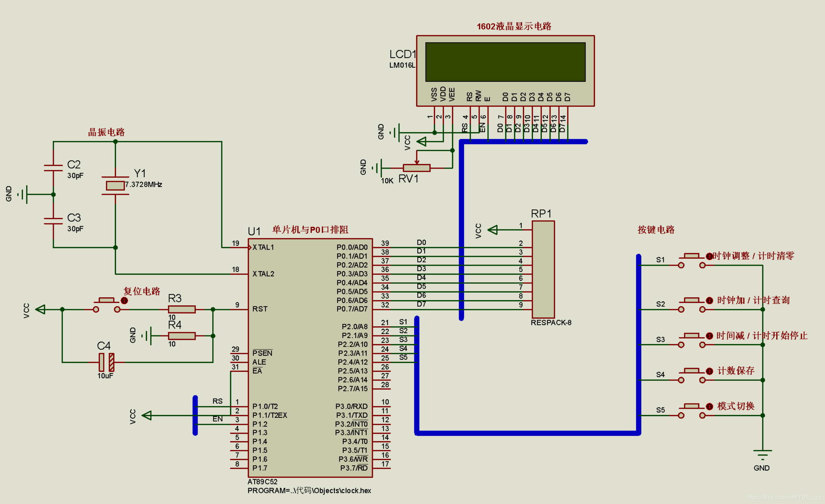825x504 pixels.
Task: Click the crystal oscillator Y1 symbol
Action: tap(115, 186)
